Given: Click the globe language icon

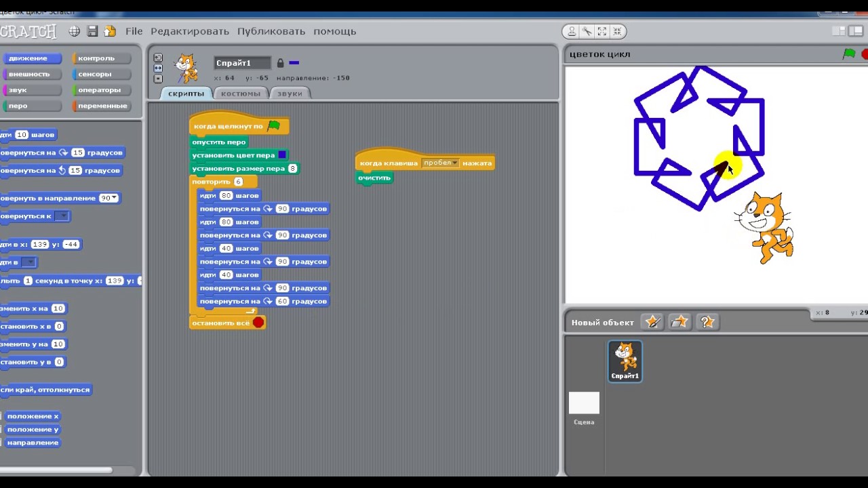Looking at the screenshot, I should (75, 31).
